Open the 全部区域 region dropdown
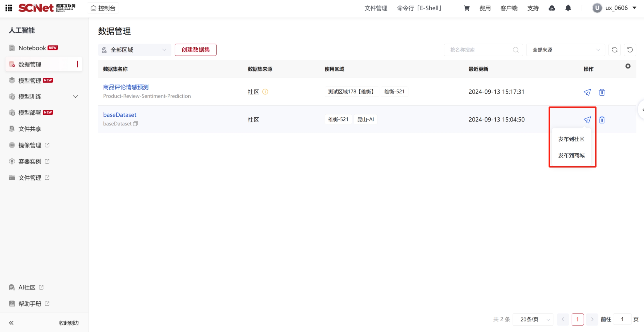 click(134, 50)
